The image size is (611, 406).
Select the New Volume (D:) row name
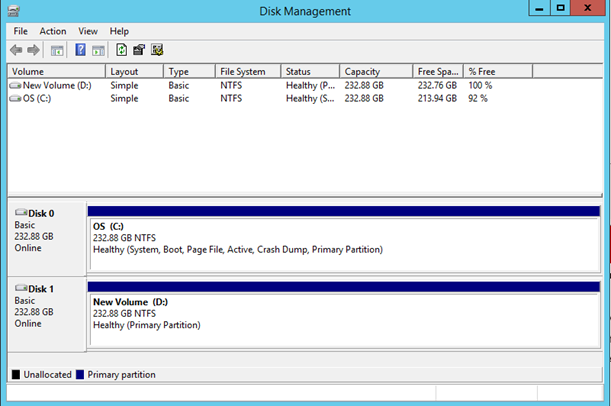tap(57, 85)
